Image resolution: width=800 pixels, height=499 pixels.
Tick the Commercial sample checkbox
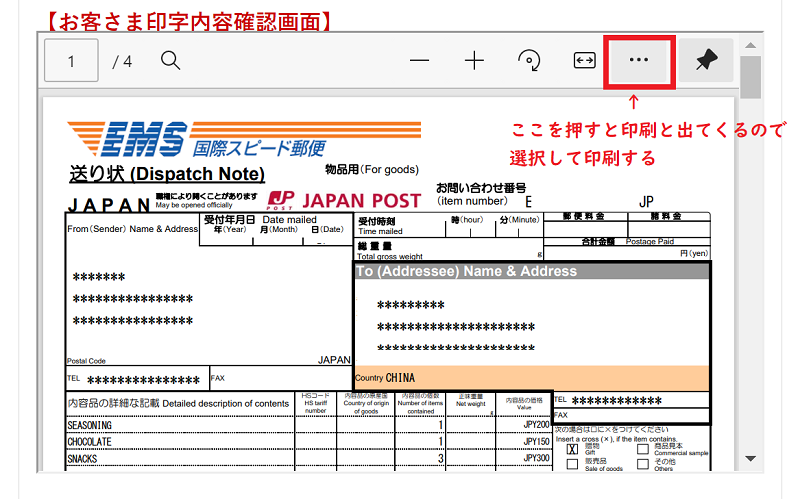pos(643,449)
